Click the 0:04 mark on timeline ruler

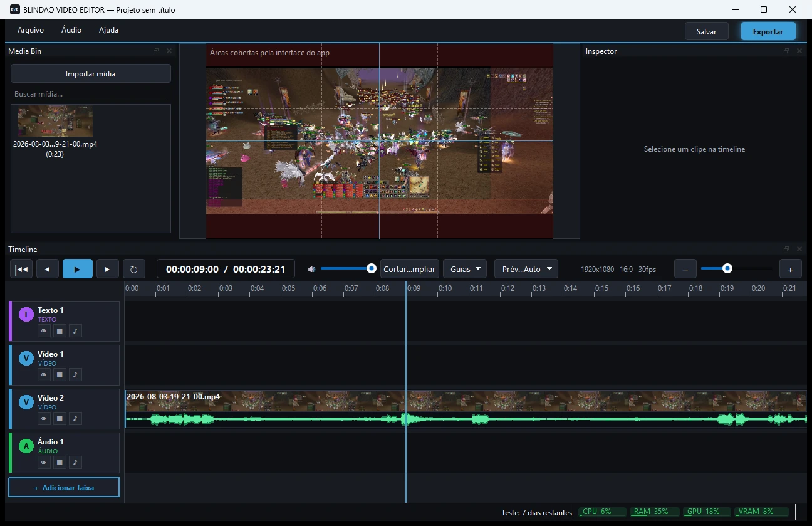click(257, 288)
